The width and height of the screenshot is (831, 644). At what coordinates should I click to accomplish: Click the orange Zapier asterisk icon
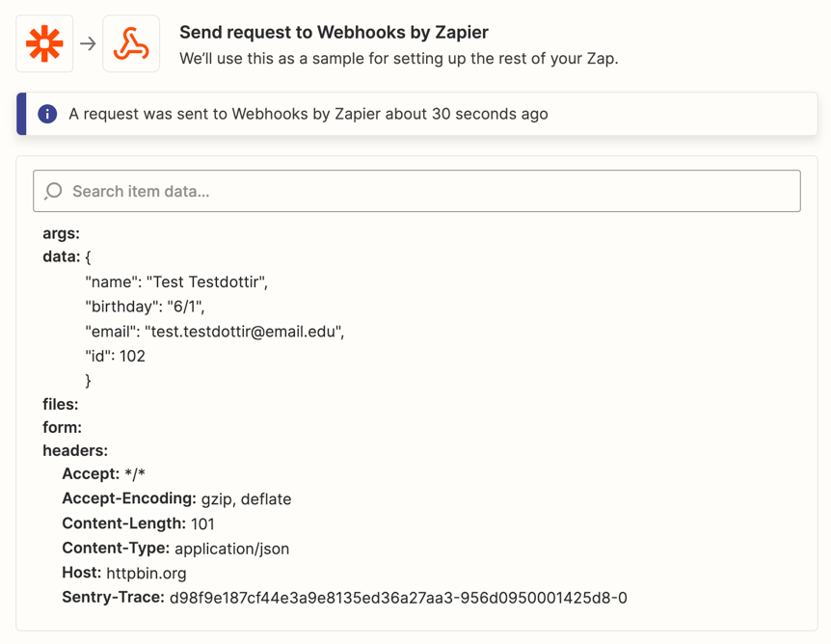coord(44,43)
